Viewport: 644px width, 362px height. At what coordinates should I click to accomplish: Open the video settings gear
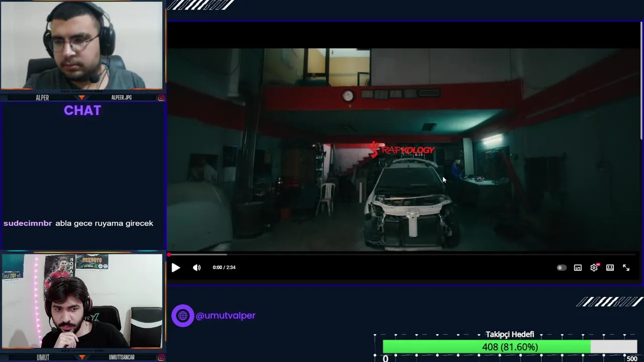tap(594, 267)
